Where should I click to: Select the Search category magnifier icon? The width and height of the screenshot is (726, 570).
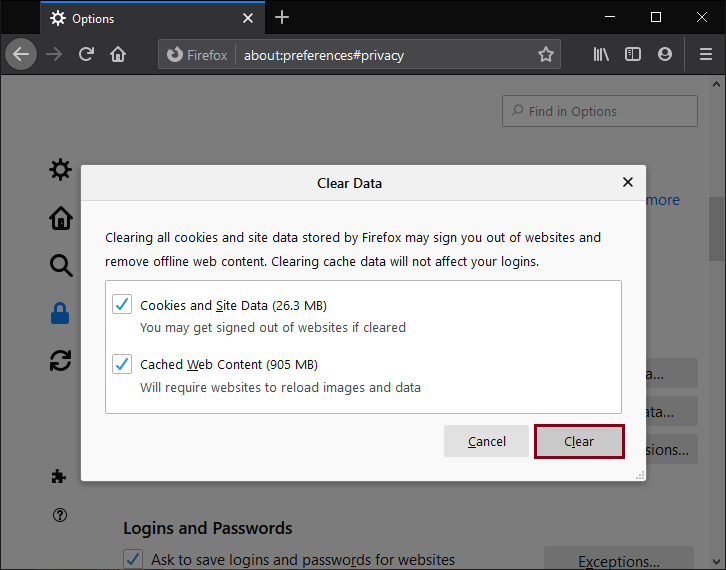61,265
